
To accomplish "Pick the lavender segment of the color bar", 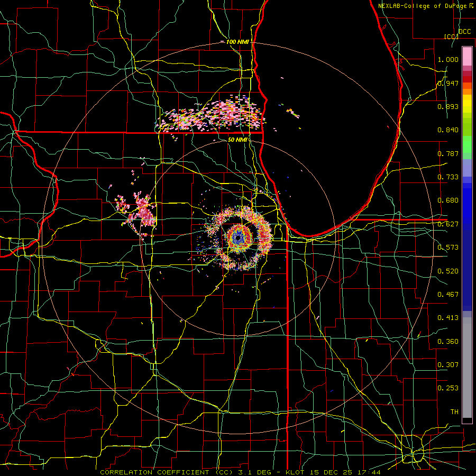I will click(467, 168).
